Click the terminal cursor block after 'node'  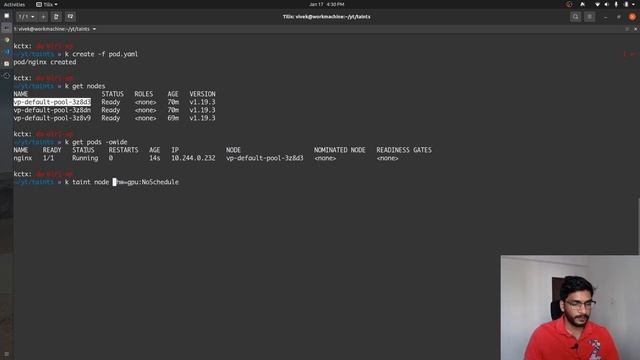click(115, 182)
